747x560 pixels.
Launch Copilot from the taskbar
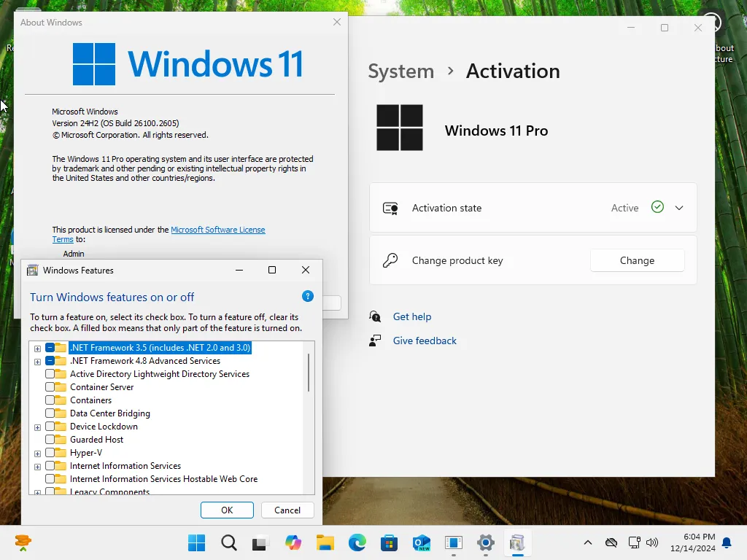[293, 542]
